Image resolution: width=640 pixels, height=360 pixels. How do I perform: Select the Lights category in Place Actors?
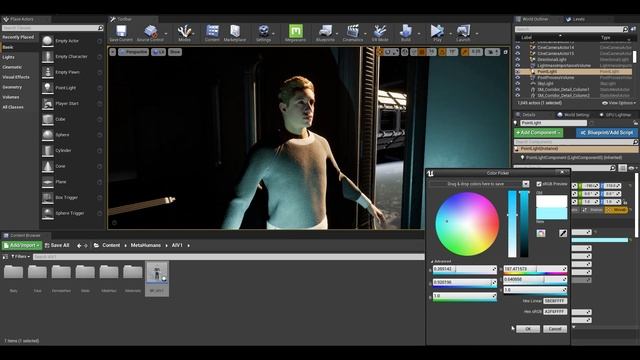[8, 57]
